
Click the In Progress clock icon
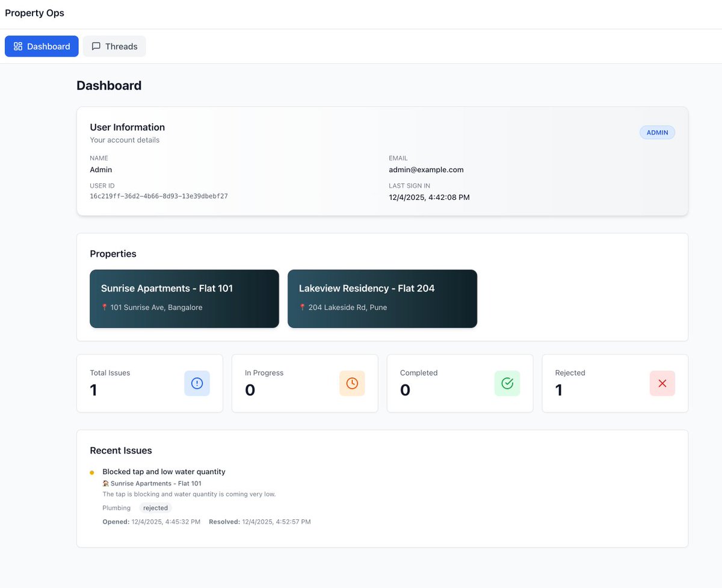[x=352, y=383]
